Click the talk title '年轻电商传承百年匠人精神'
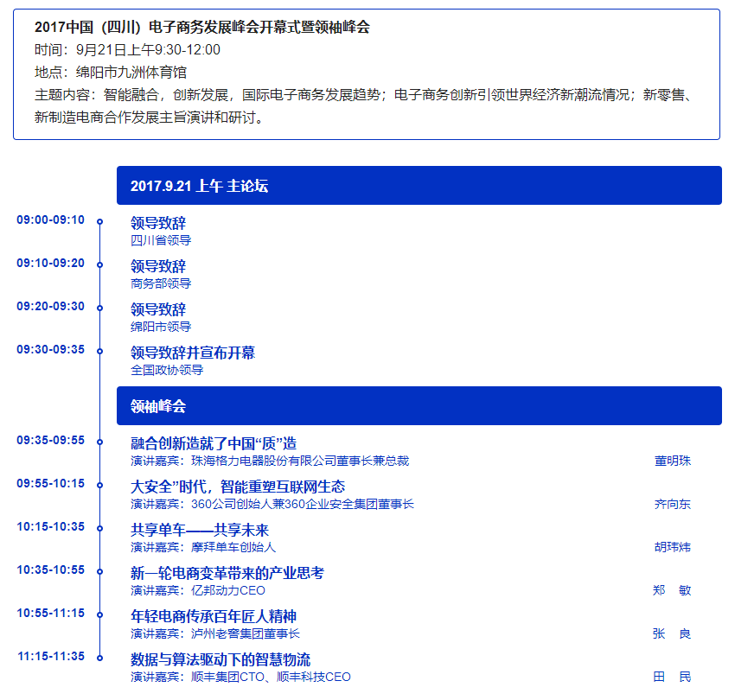This screenshot has width=735, height=700. [214, 615]
